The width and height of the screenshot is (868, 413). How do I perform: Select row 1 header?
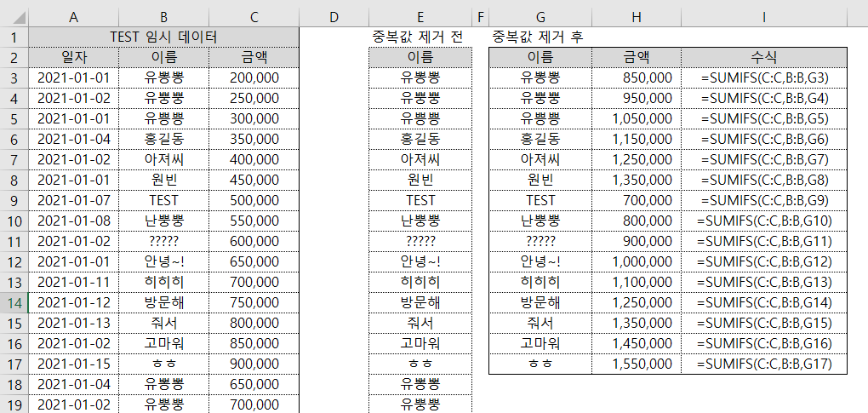[14, 37]
